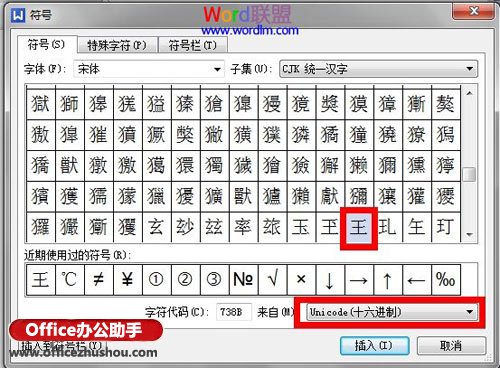This screenshot has width=500, height=368.
Task: Choose the → right arrow symbol
Action: (359, 280)
